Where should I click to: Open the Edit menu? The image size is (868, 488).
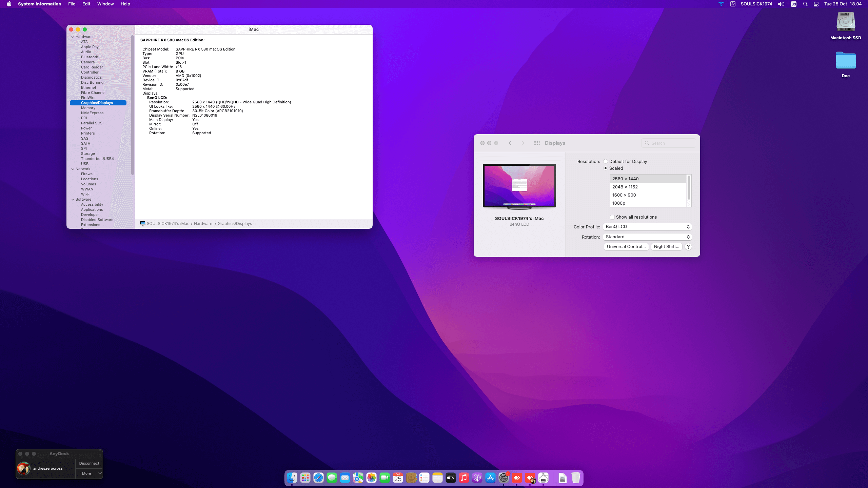[x=86, y=4]
